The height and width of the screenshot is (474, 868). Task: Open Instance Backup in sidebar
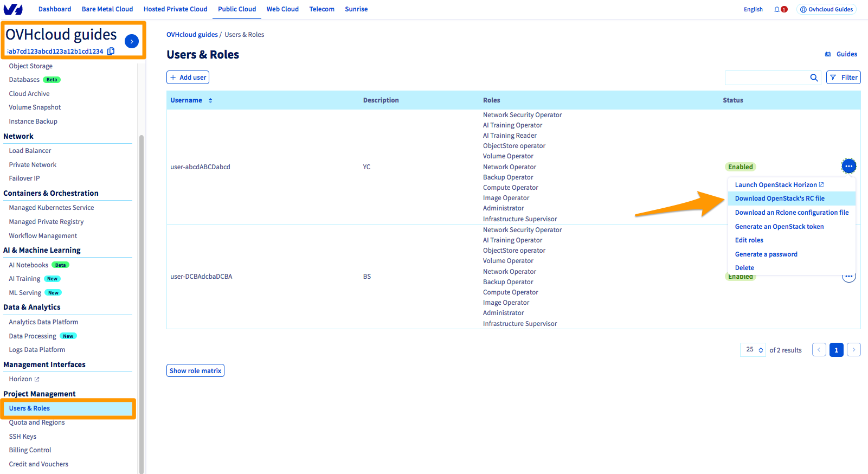tap(33, 121)
